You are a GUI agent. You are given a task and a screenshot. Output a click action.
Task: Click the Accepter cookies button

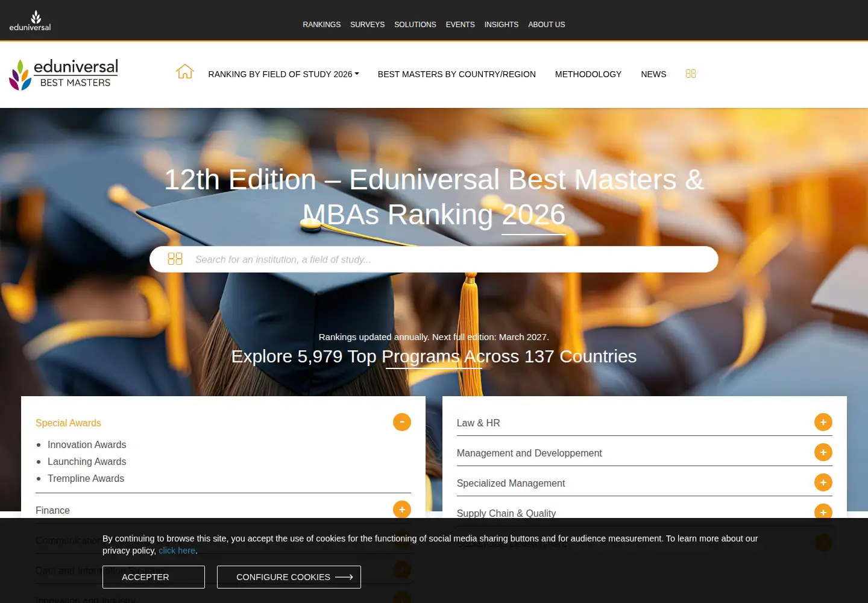click(154, 577)
